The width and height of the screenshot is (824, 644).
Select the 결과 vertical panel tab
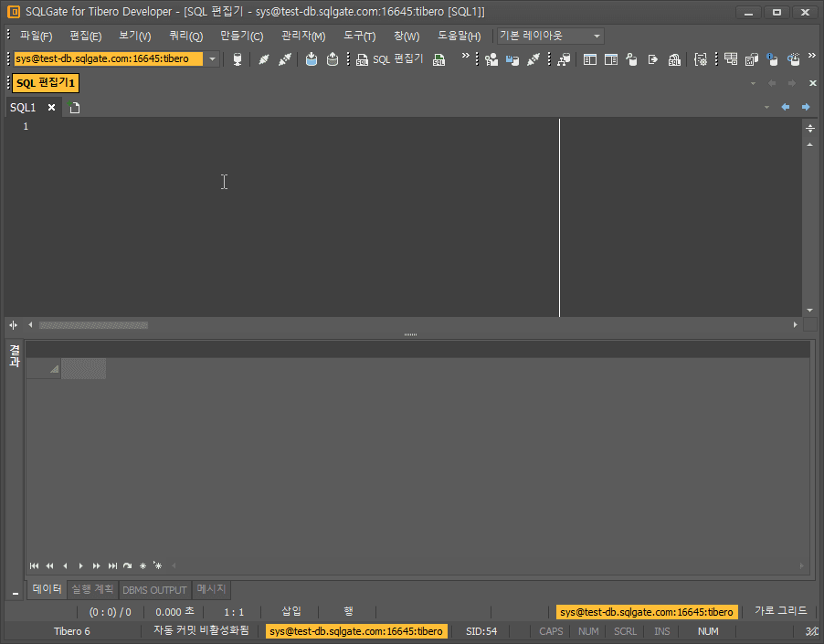click(15, 355)
